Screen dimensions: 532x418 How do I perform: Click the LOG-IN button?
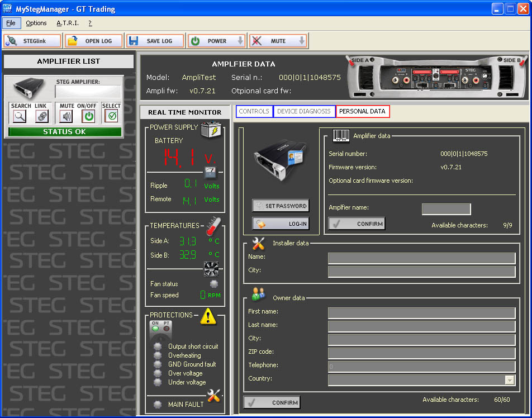[x=281, y=224]
